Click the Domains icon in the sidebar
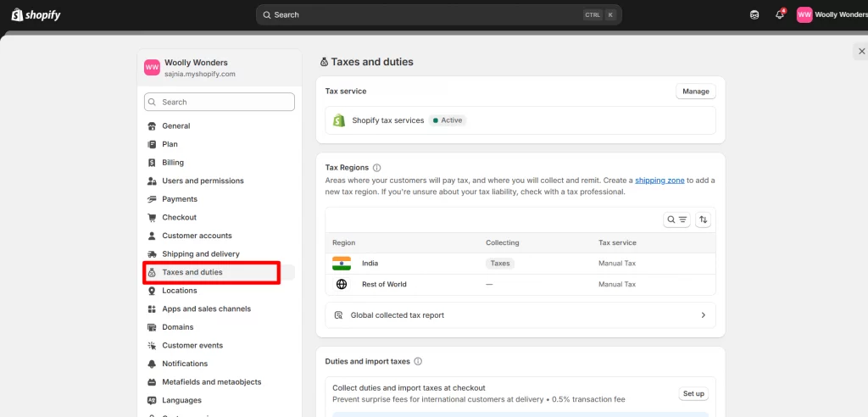Image resolution: width=868 pixels, height=417 pixels. click(152, 327)
